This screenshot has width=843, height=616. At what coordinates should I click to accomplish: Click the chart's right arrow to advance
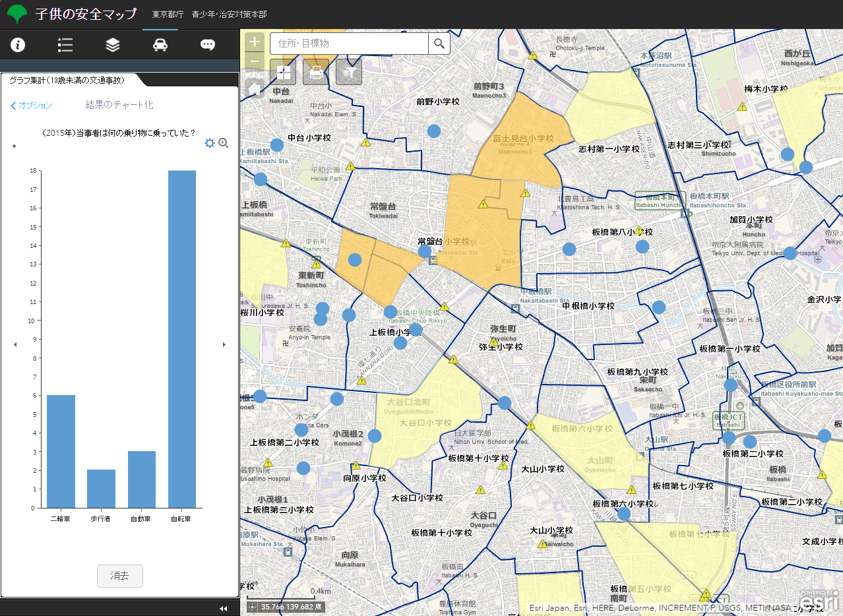(x=224, y=344)
